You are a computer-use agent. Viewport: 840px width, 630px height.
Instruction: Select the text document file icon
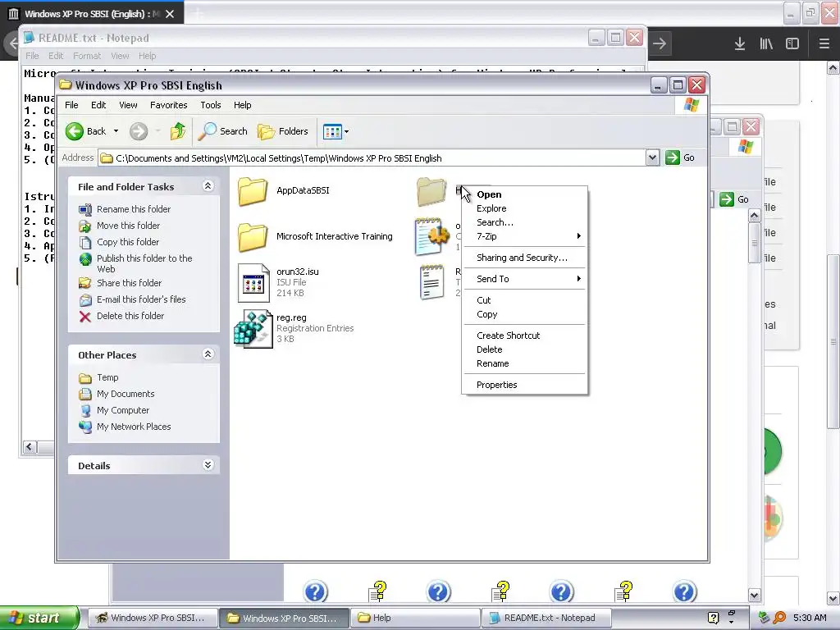point(431,282)
